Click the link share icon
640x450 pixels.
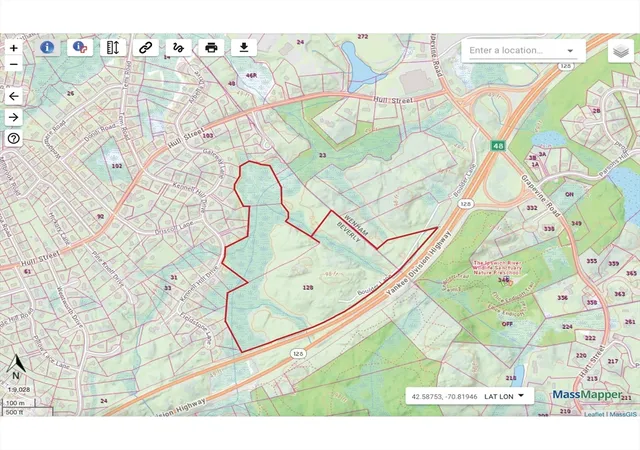tap(146, 47)
